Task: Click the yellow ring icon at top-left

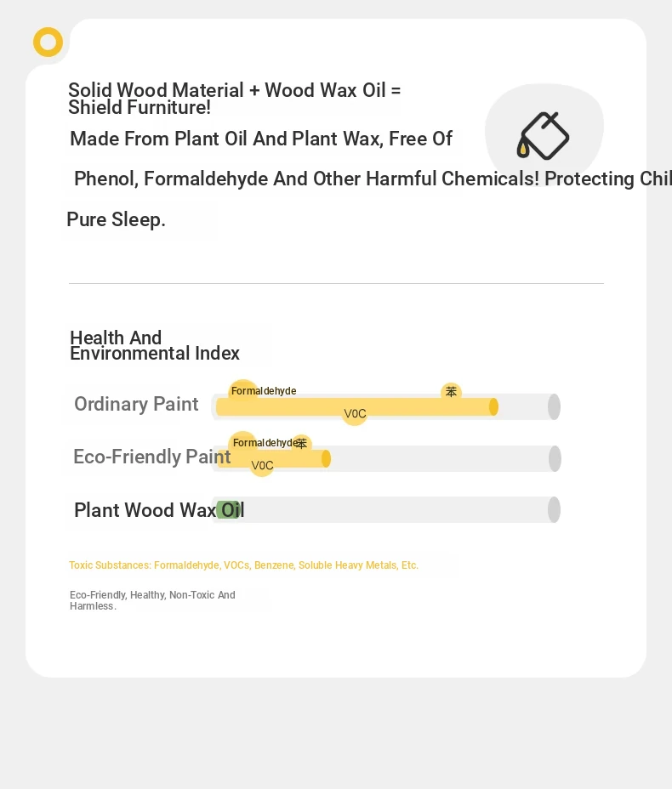Action: coord(48,42)
